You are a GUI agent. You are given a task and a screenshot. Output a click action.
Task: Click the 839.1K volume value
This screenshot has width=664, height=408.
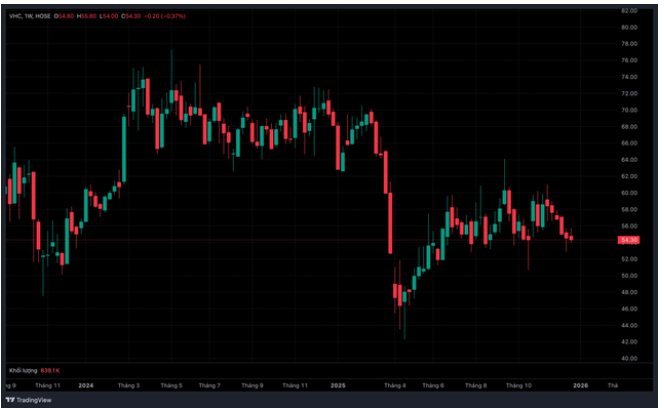pos(50,371)
